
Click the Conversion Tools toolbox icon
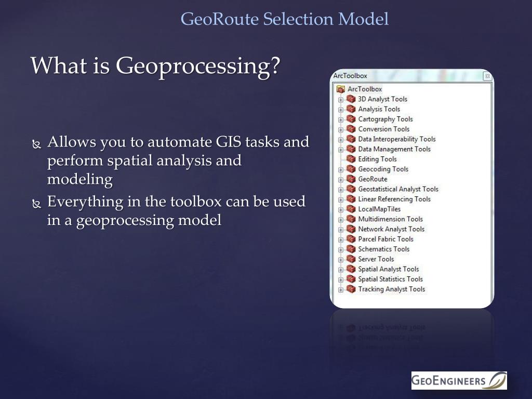pos(351,129)
